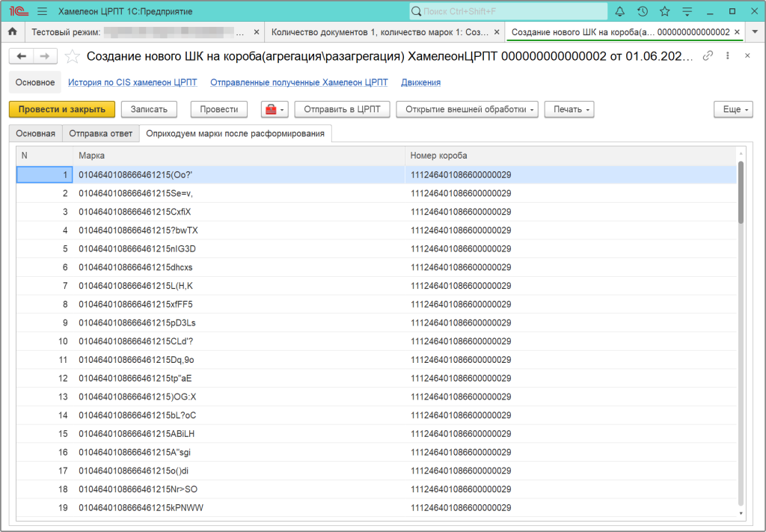Select mark '0104640108666461215nIG3D'
This screenshot has height=532, width=766.
pyautogui.click(x=239, y=249)
